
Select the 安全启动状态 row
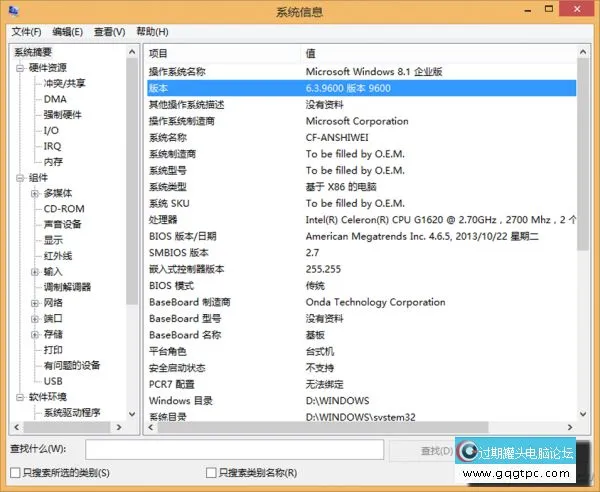pos(362,368)
